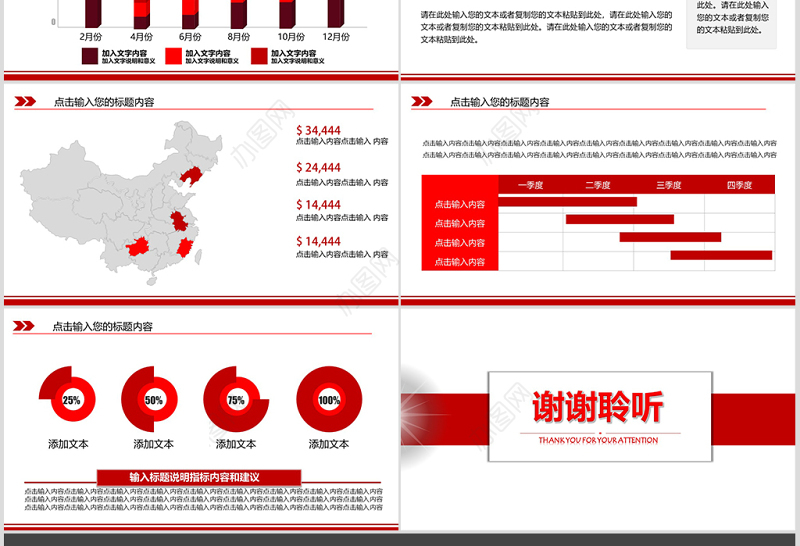800x546 pixels.
Task: Click the medium red third legend swatch
Action: point(259,56)
